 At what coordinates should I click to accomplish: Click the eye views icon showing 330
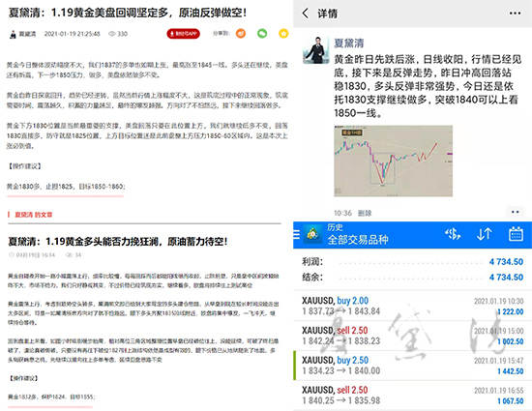111,34
